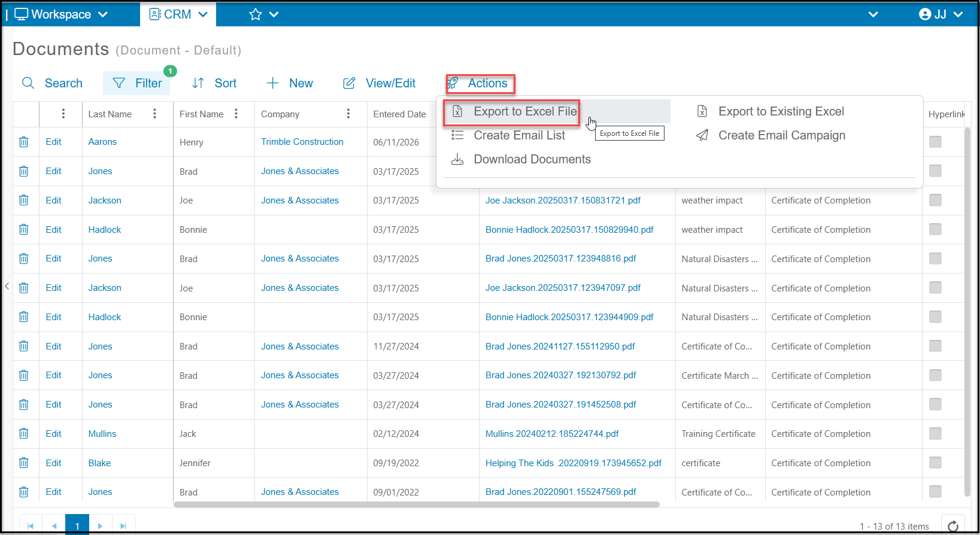Click the horizontal scrollbar below the table
The width and height of the screenshot is (980, 535).
(x=417, y=504)
